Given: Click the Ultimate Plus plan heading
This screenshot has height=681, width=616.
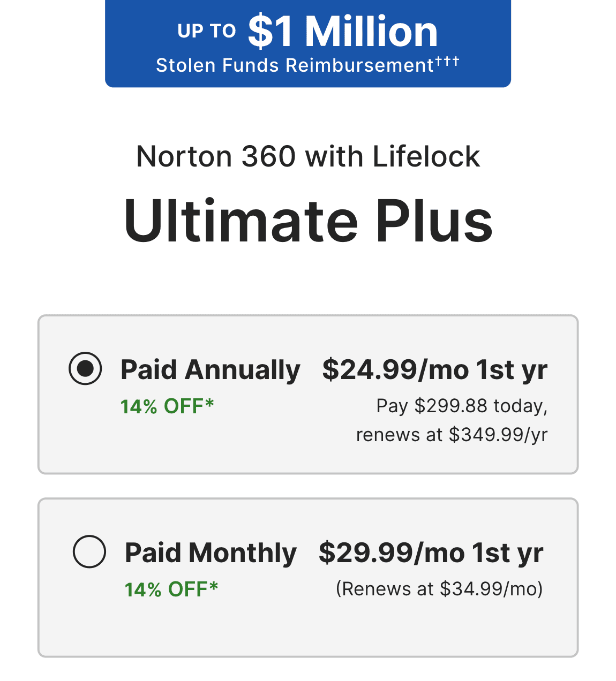Looking at the screenshot, I should click(x=308, y=221).
